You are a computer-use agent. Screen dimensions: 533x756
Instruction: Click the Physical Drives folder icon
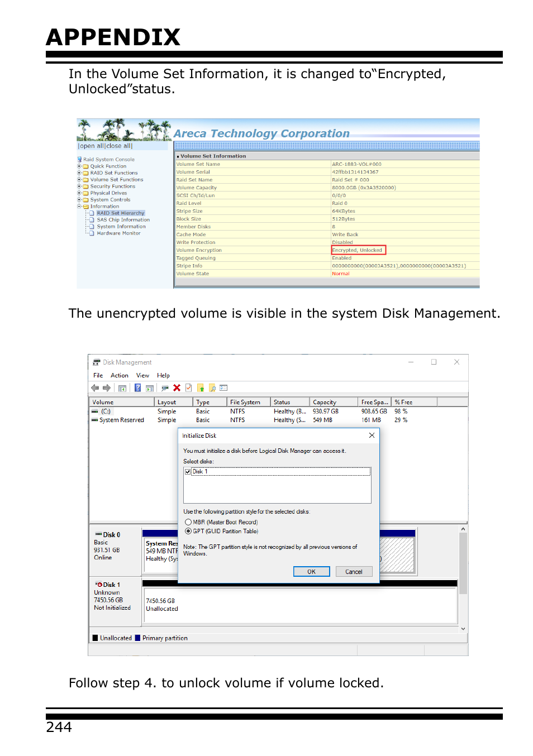coord(85,193)
